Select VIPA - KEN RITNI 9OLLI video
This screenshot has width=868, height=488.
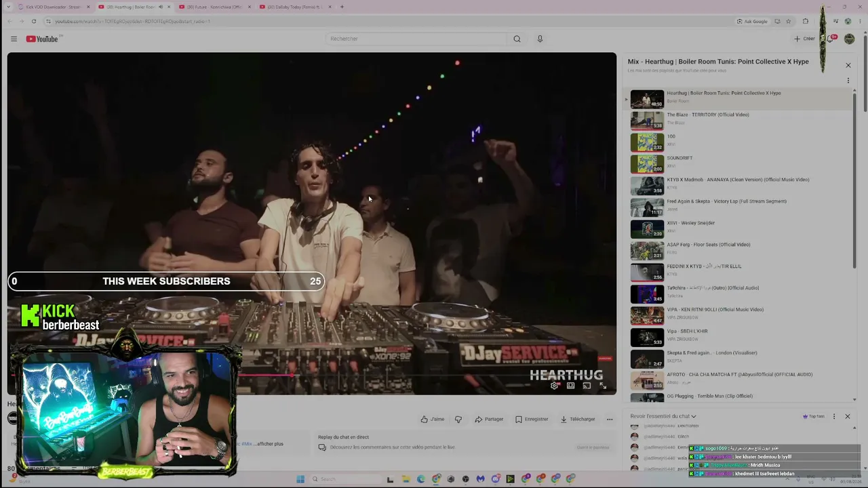click(738, 315)
